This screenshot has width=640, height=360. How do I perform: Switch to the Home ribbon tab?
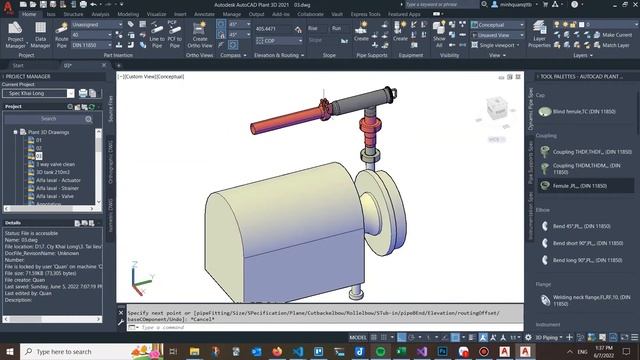(x=29, y=14)
